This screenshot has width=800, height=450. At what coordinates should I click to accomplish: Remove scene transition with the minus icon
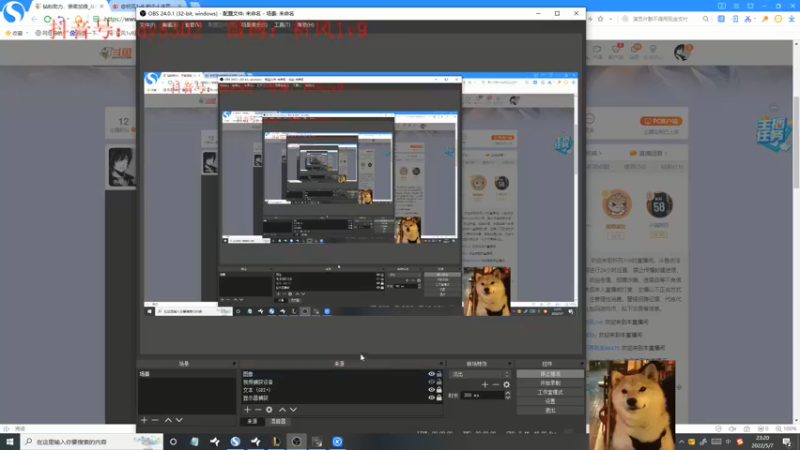(495, 384)
